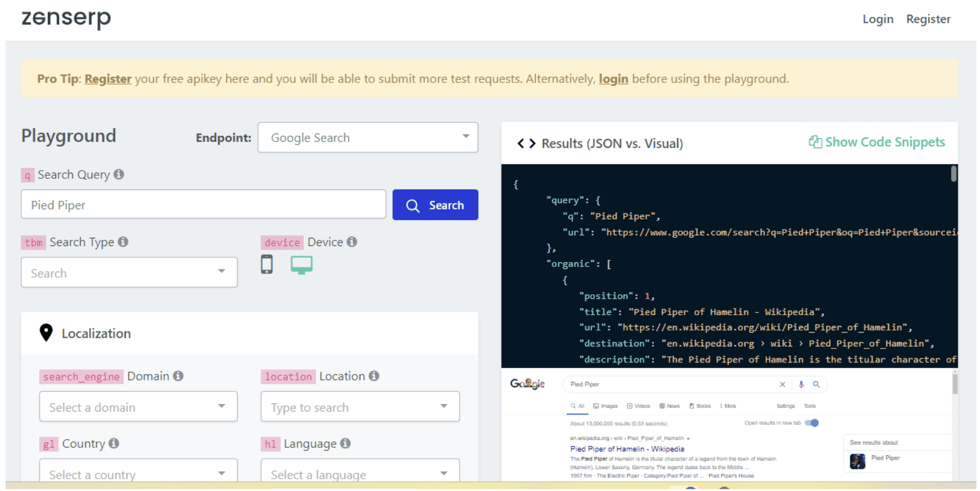Screen dimensions: 980x491
Task: Toggle the Open results in new tab switch
Action: click(812, 423)
